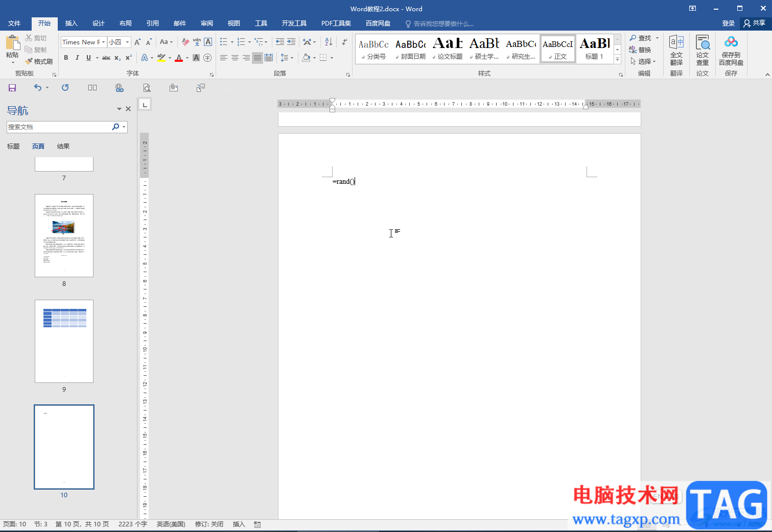The image size is (772, 532).
Task: Open line spacing dropdown
Action: [x=287, y=58]
